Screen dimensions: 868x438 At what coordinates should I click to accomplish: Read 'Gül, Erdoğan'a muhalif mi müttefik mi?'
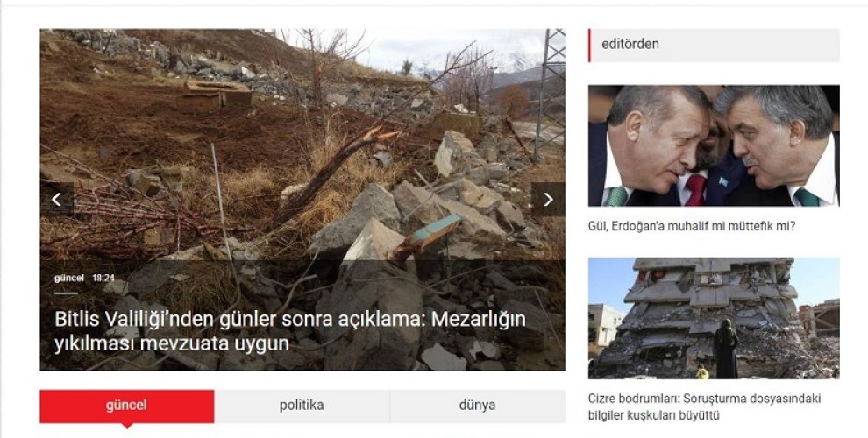(x=692, y=226)
